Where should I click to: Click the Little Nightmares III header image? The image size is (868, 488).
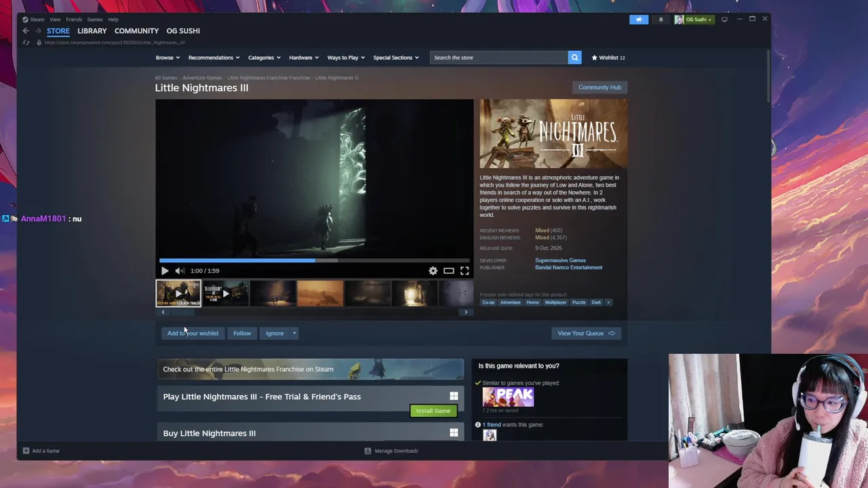[553, 134]
